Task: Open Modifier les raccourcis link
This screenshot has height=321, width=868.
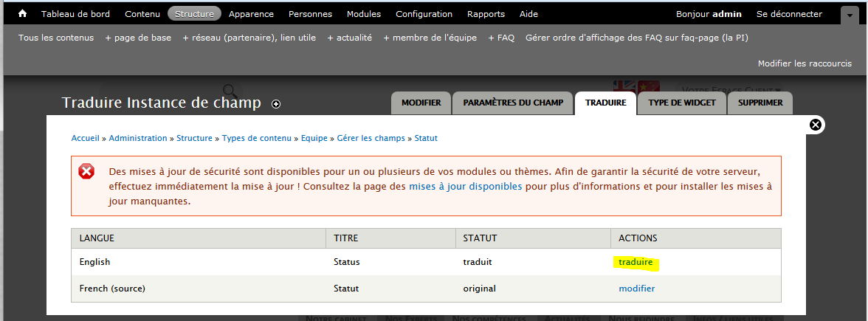Action: (805, 63)
